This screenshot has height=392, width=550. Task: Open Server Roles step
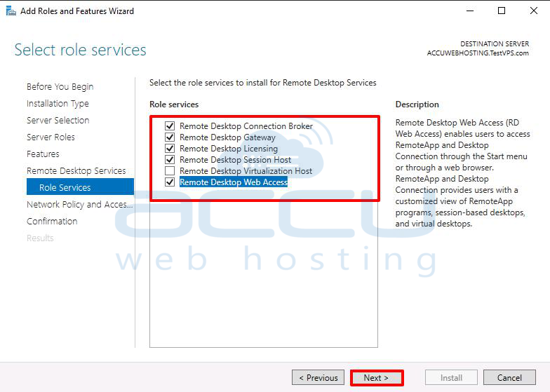[51, 137]
